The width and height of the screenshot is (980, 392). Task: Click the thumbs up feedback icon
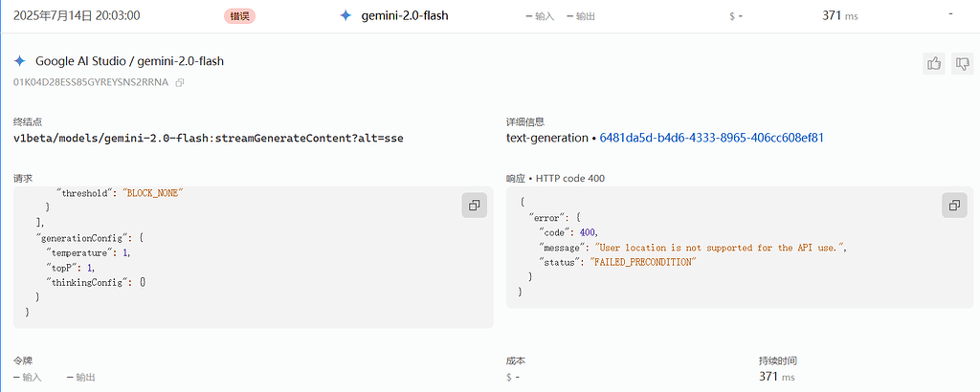(x=934, y=63)
